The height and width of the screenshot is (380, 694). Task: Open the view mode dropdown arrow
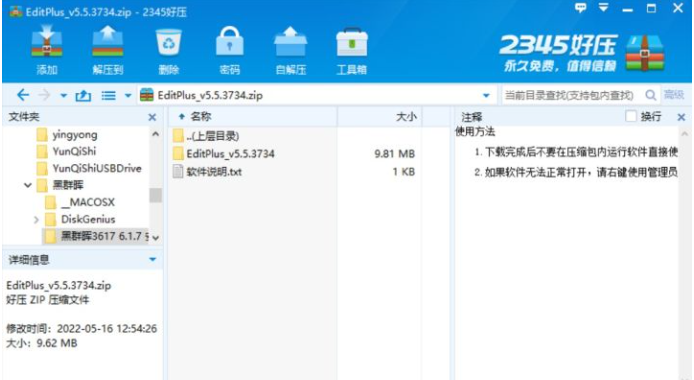(x=128, y=96)
